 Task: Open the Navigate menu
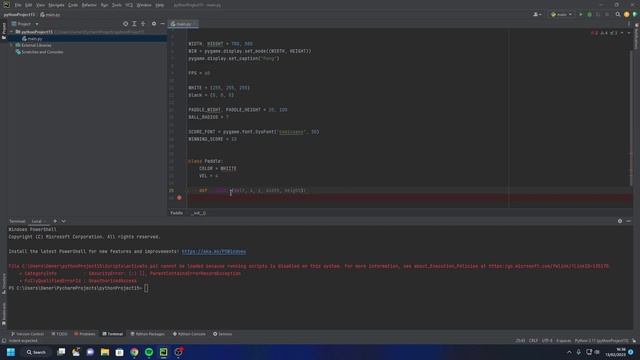56,5
